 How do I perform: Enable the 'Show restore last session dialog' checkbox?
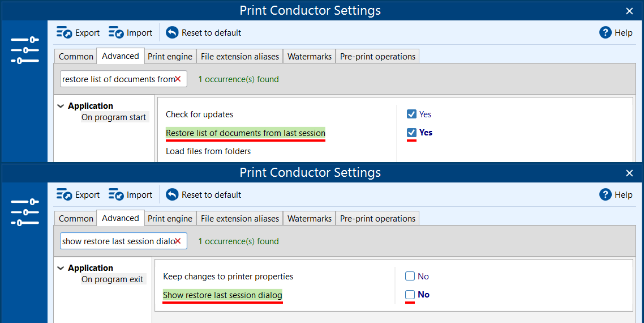point(410,295)
